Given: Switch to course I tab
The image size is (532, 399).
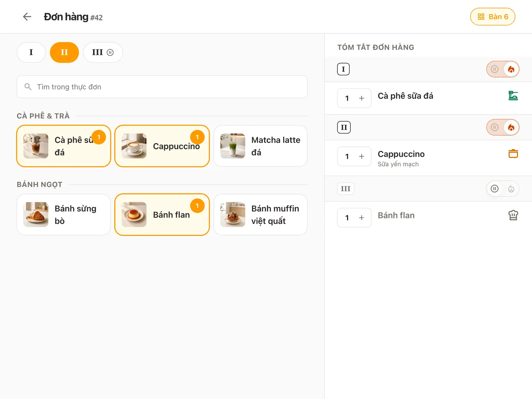Looking at the screenshot, I should (31, 52).
